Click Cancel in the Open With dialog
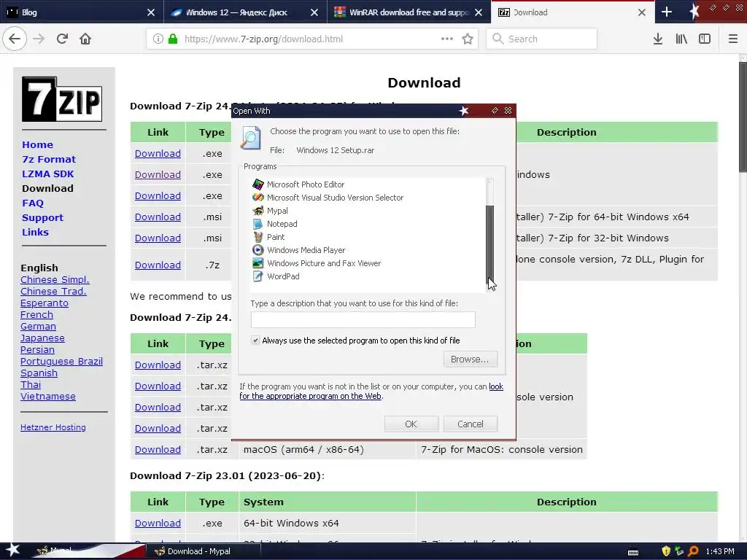The width and height of the screenshot is (747, 560). (x=471, y=424)
